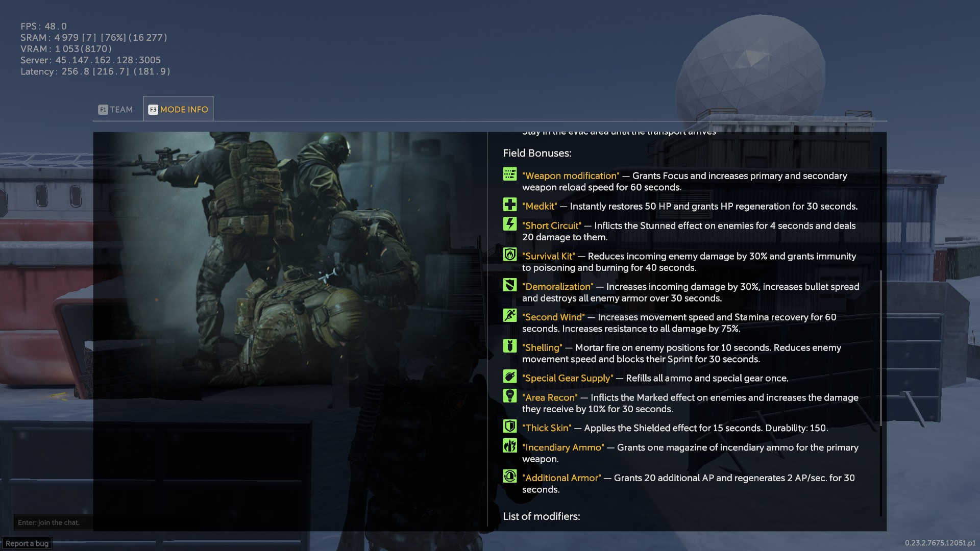The width and height of the screenshot is (980, 551).
Task: Click the Additional Armor icon
Action: pos(509,476)
